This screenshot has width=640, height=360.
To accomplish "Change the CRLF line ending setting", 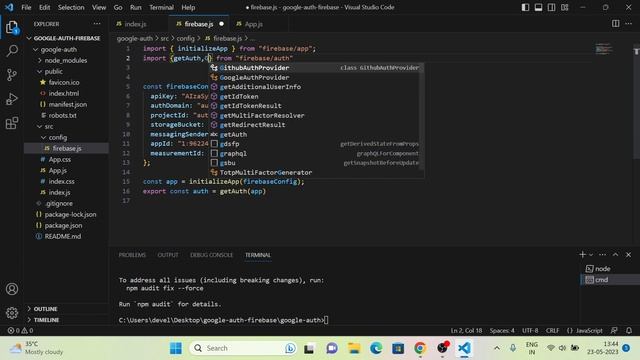I will coord(552,331).
